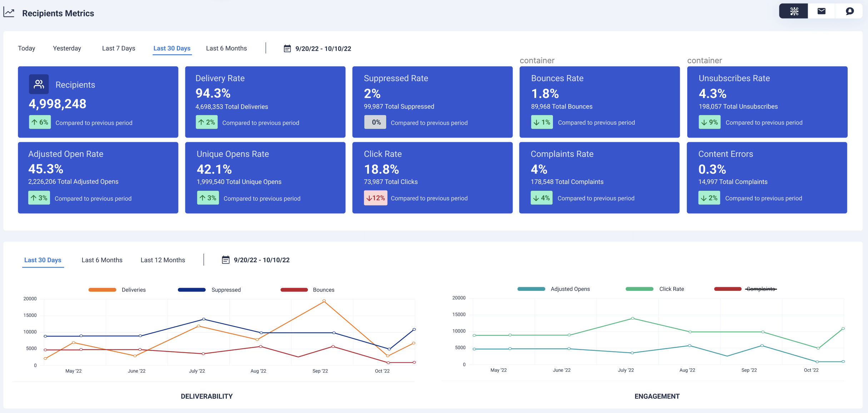Click the red Bounces color swatch
This screenshot has width=868, height=413.
294,290
